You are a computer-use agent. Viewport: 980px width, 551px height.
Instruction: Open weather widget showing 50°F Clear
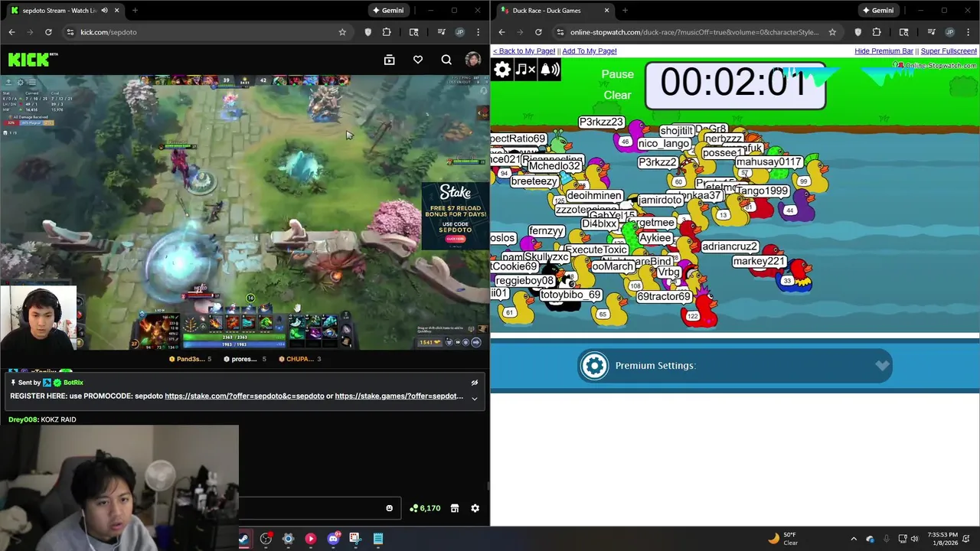pyautogui.click(x=782, y=539)
